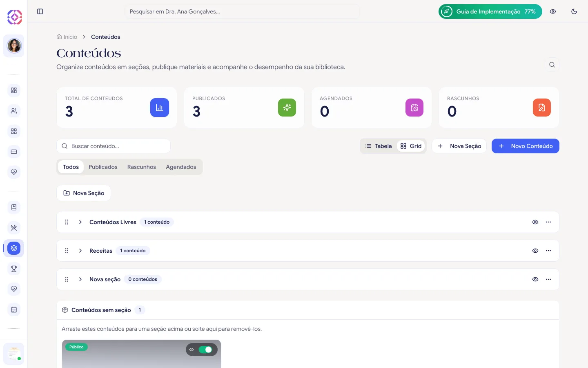This screenshot has height=368, width=588.
Task: Show the Rascunhos tab
Action: [x=142, y=167]
